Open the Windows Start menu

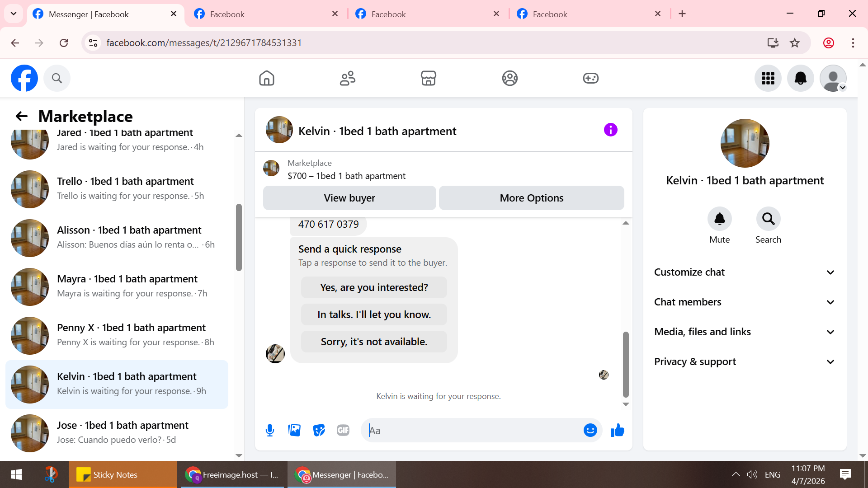[16, 474]
